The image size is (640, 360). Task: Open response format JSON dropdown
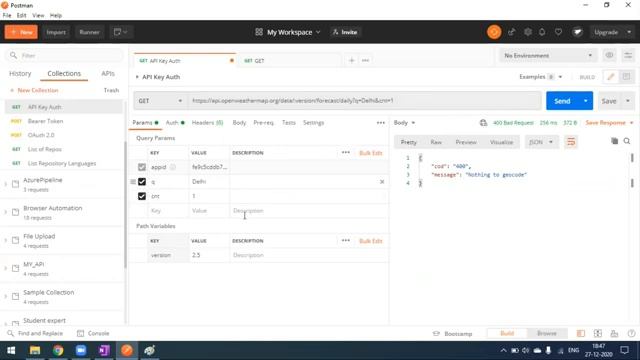pos(540,142)
